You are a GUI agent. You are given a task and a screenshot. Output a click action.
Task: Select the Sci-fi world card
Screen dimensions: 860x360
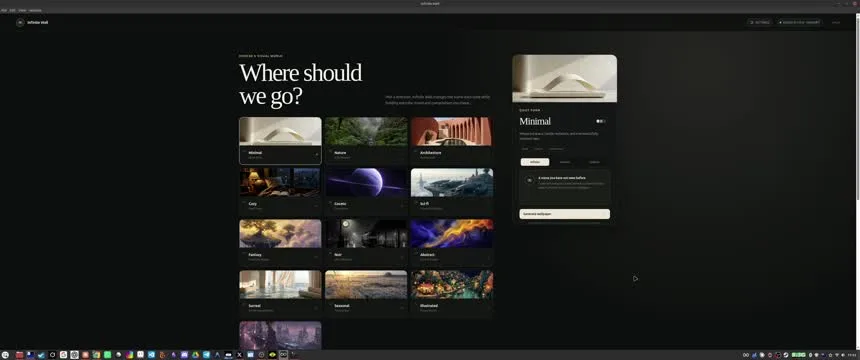(x=451, y=190)
